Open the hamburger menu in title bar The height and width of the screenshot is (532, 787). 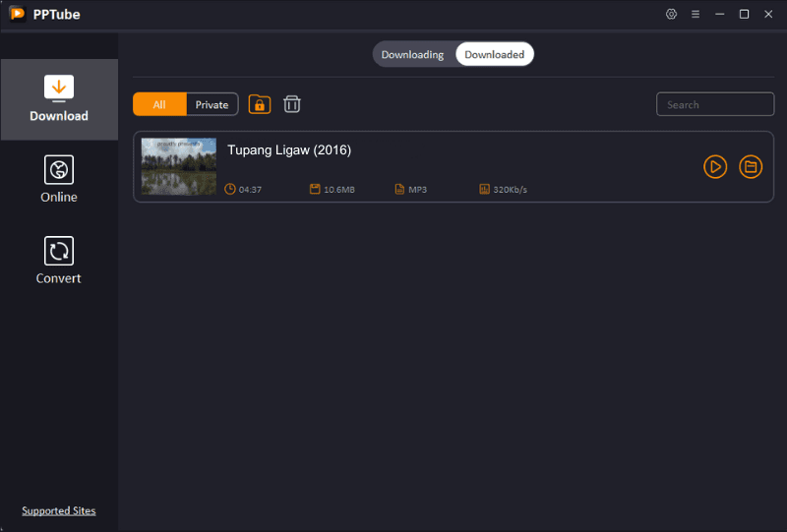tap(696, 14)
